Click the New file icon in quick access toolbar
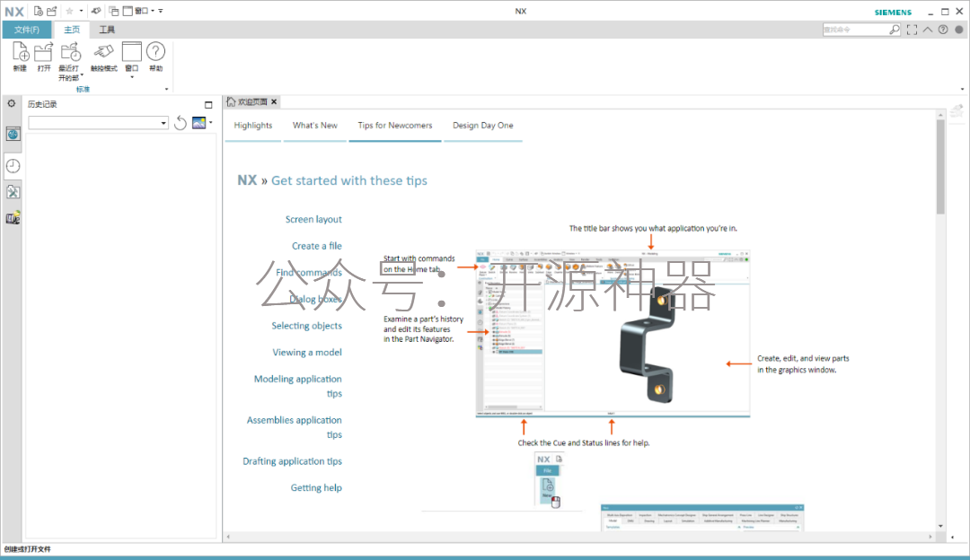The width and height of the screenshot is (970, 560). (x=39, y=11)
